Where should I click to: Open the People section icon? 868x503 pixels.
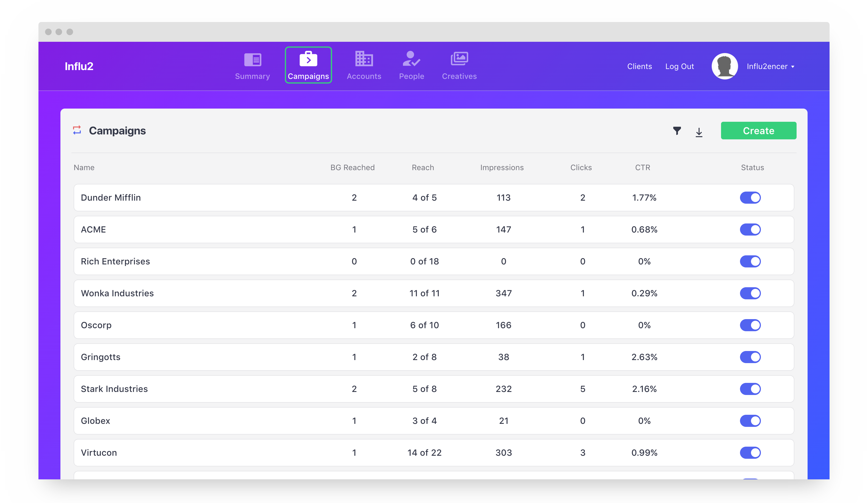[411, 59]
